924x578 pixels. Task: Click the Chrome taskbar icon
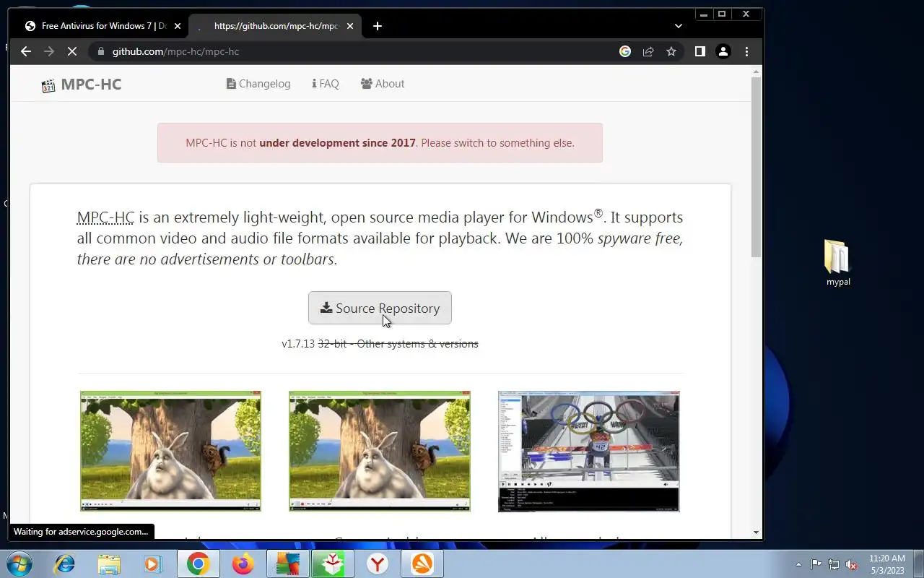198,564
